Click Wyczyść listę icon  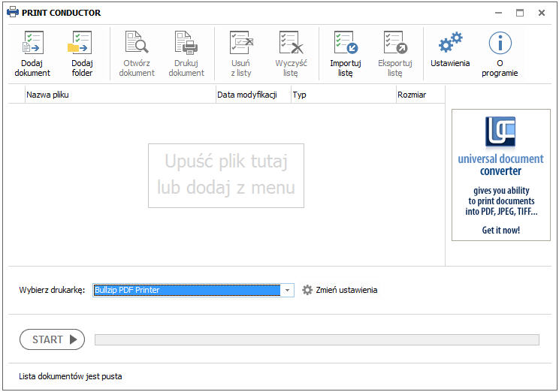pyautogui.click(x=291, y=44)
